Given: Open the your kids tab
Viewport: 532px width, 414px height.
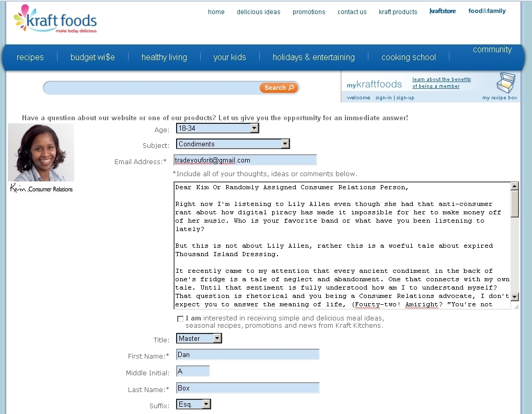Looking at the screenshot, I should point(230,57).
